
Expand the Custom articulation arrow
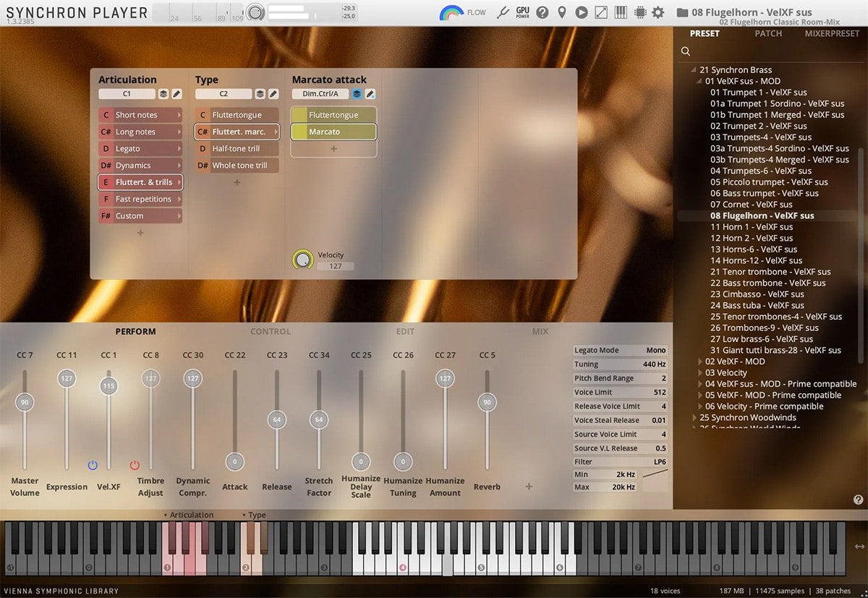(179, 215)
